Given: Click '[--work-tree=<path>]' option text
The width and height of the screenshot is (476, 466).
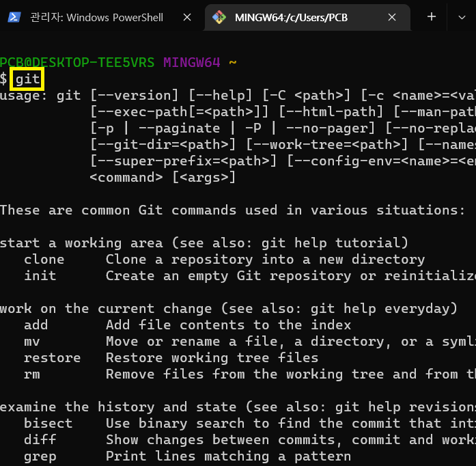Looking at the screenshot, I should [326, 145].
